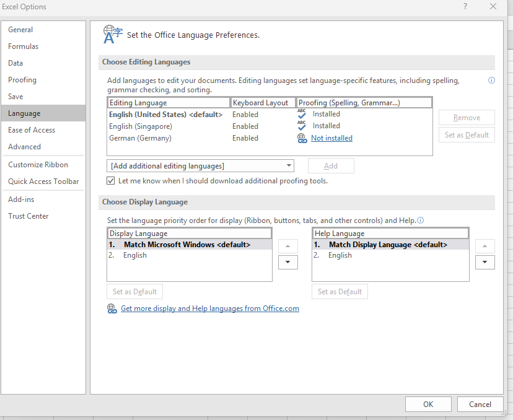Image resolution: width=513 pixels, height=420 pixels.
Task: Click Set as Default for editing languages
Action: click(x=467, y=135)
